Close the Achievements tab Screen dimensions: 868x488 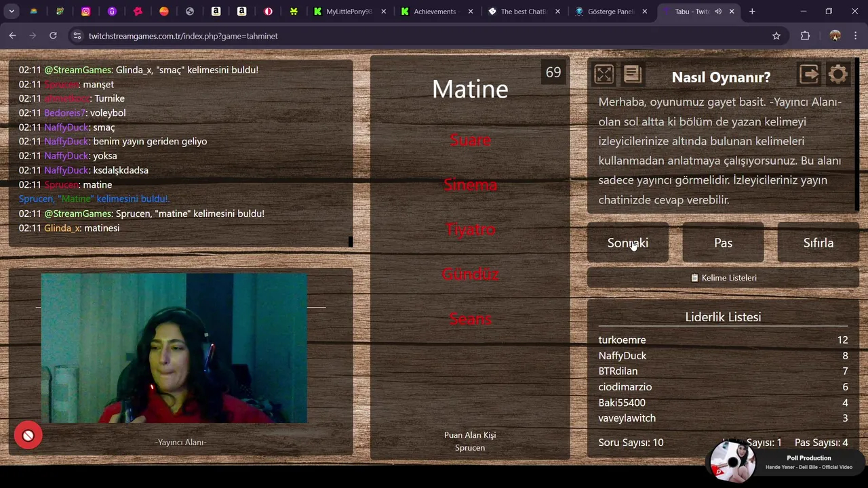coord(470,12)
